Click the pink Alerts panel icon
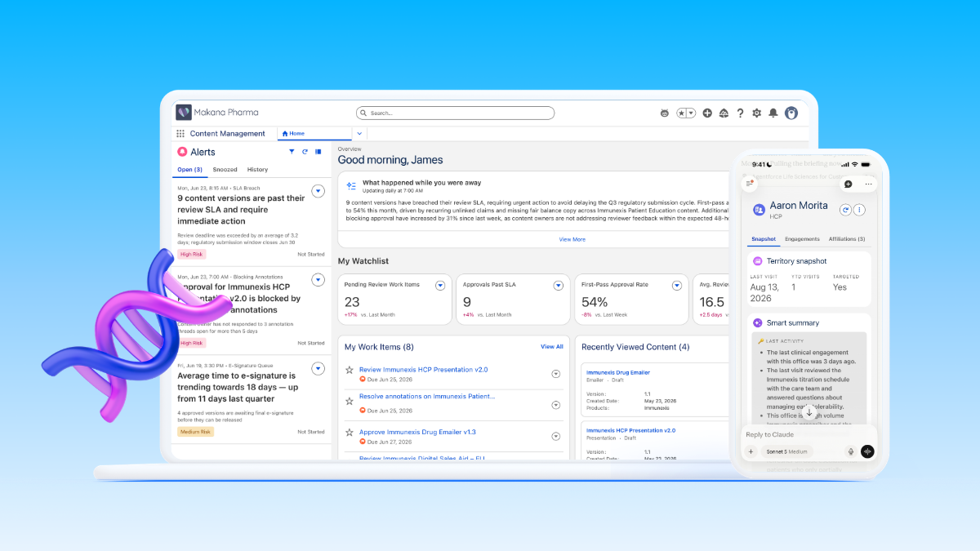Screen dimensions: 980x551 [182, 152]
